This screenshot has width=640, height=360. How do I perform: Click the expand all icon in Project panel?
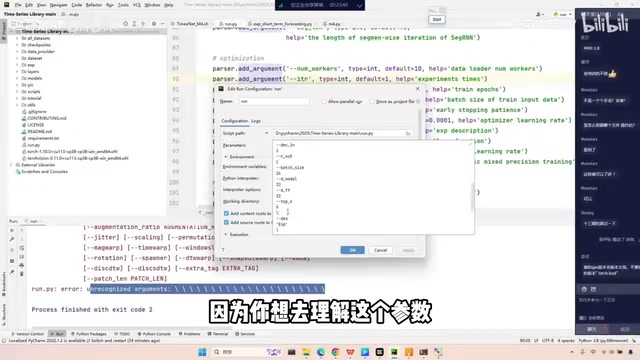tap(134, 24)
